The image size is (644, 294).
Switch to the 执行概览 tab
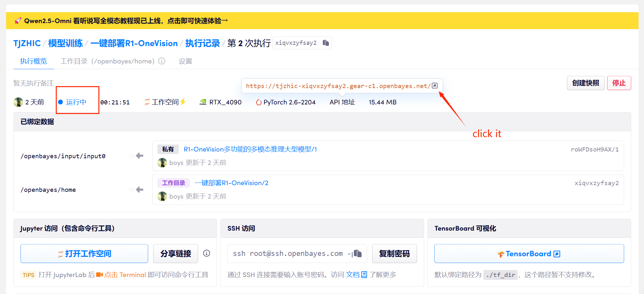click(33, 61)
